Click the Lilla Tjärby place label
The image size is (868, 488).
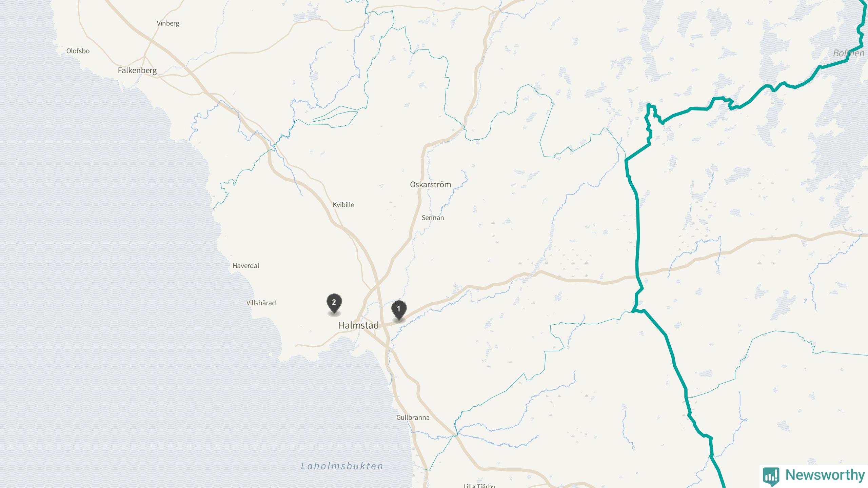tap(479, 485)
